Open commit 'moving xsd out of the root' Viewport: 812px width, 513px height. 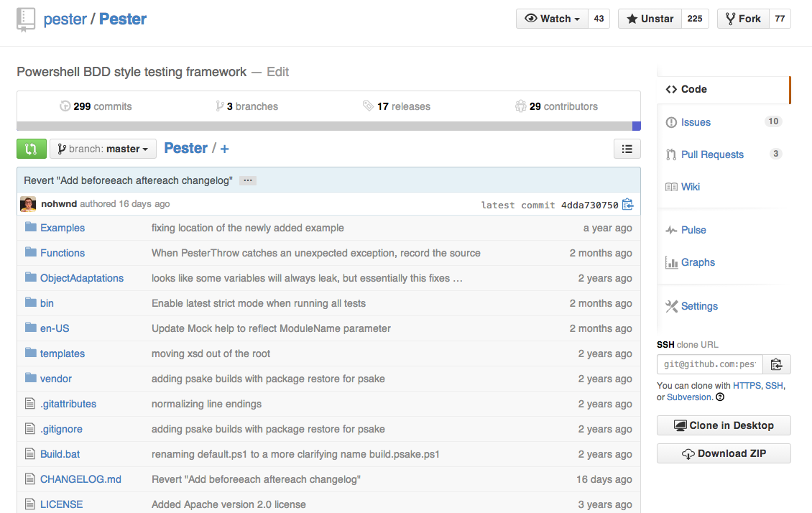click(x=211, y=353)
